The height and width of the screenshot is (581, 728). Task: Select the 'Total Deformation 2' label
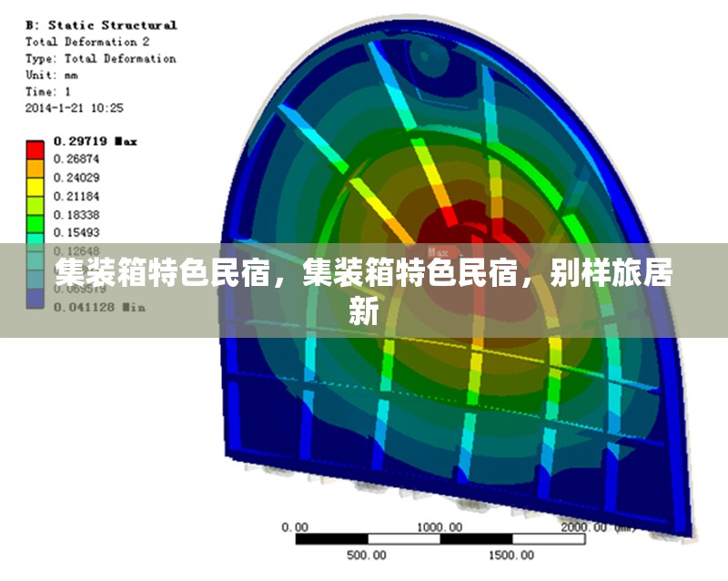click(x=87, y=42)
